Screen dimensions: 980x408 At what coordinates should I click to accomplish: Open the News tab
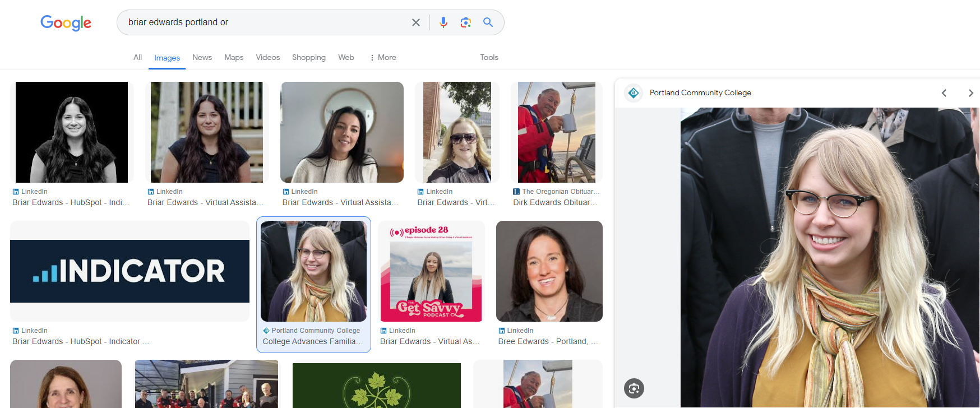[x=202, y=57]
